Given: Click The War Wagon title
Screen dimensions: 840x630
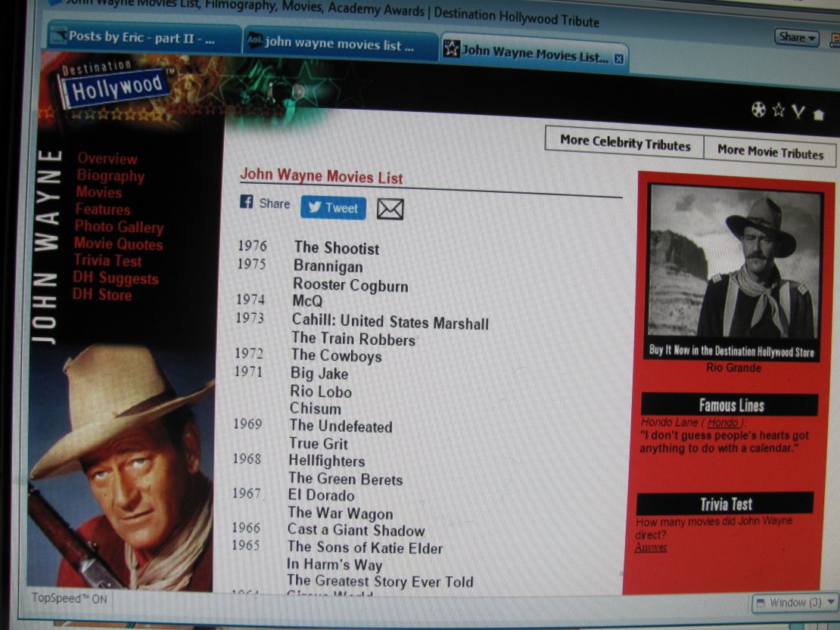Looking at the screenshot, I should (341, 513).
